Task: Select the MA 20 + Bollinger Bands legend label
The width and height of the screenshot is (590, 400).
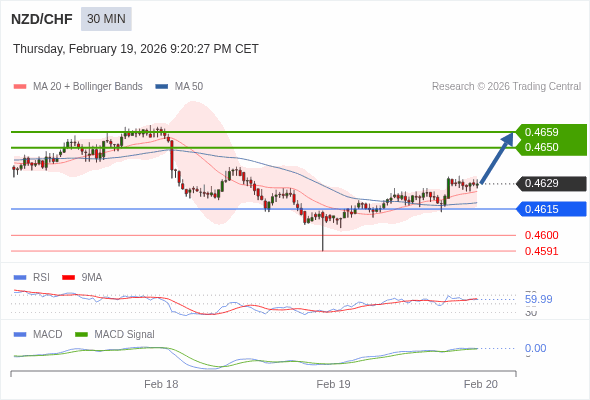Action: (88, 87)
